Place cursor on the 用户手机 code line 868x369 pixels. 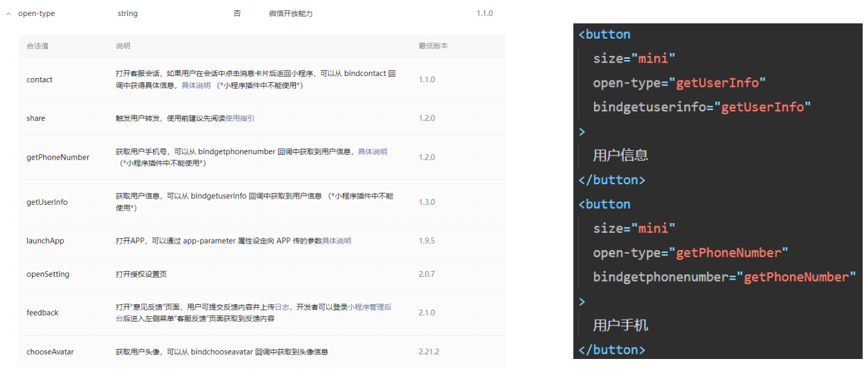point(621,326)
